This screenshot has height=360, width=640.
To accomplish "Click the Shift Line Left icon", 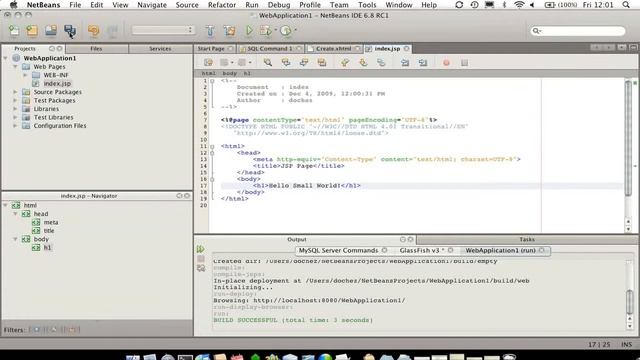I will (404, 62).
